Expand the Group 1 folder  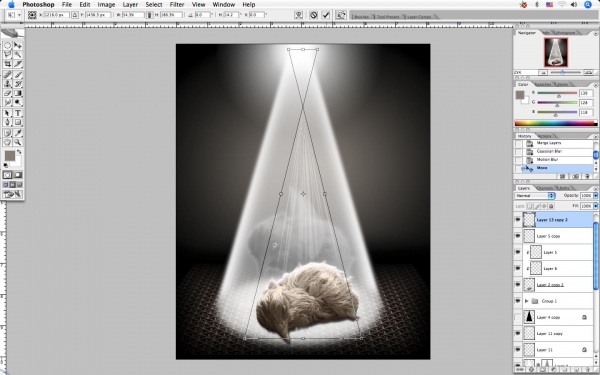pos(527,301)
